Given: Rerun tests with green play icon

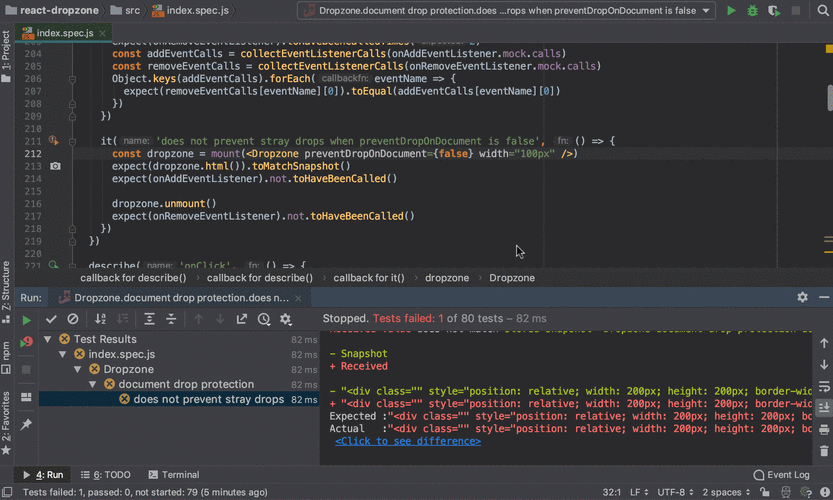Looking at the screenshot, I should click(x=26, y=320).
